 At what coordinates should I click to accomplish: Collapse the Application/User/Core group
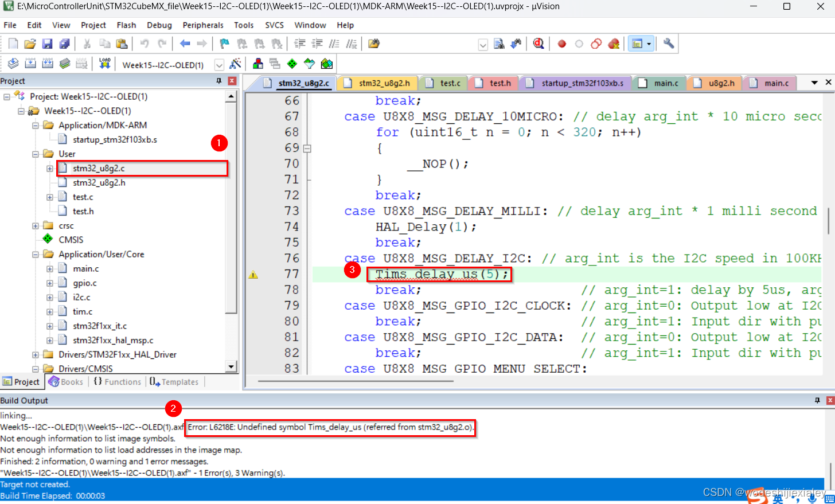coord(36,255)
